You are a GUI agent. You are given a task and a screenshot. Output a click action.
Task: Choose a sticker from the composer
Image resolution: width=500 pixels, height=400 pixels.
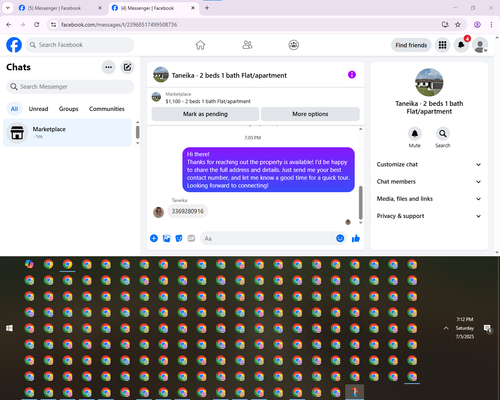(179, 238)
